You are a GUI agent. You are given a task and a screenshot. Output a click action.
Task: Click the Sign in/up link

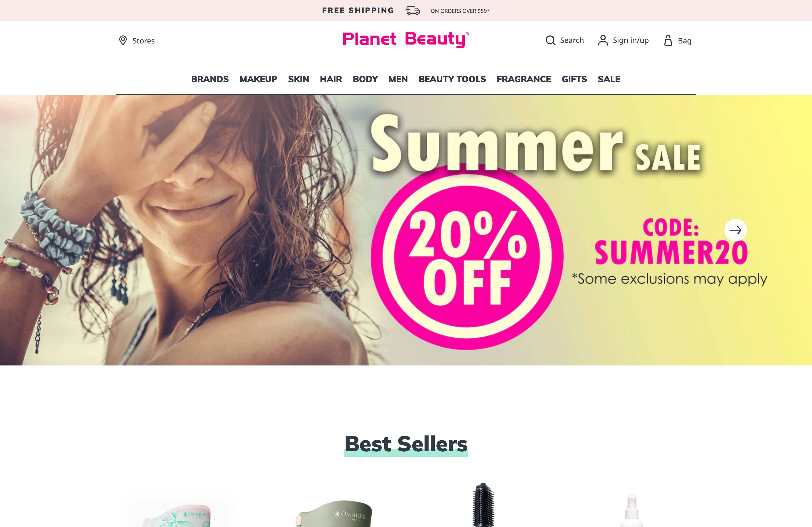point(630,41)
